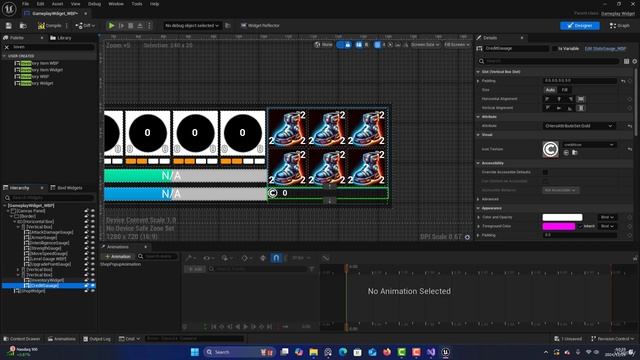This screenshot has width=640, height=360.
Task: Collapse the Border tree node
Action: pyautogui.click(x=11, y=216)
